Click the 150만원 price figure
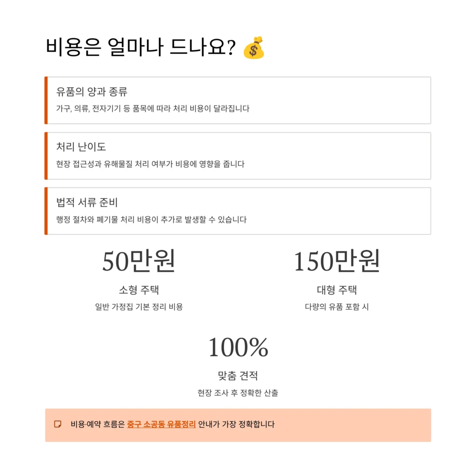The height and width of the screenshot is (476, 476). tap(337, 261)
